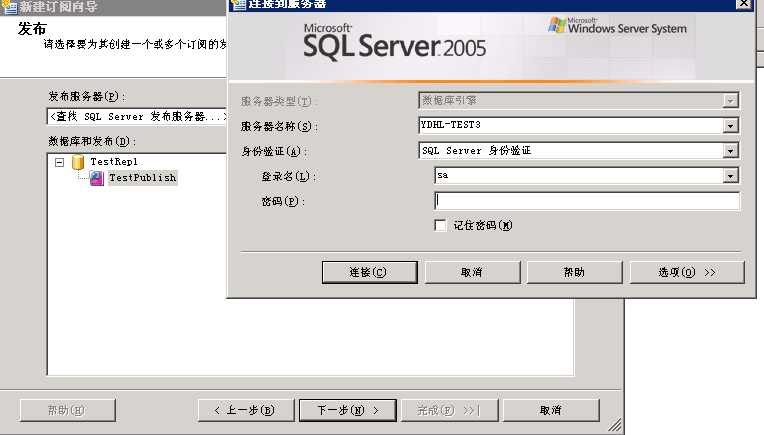This screenshot has height=435, width=764.
Task: Collapse the TestRepl tree node
Action: pyautogui.click(x=59, y=162)
